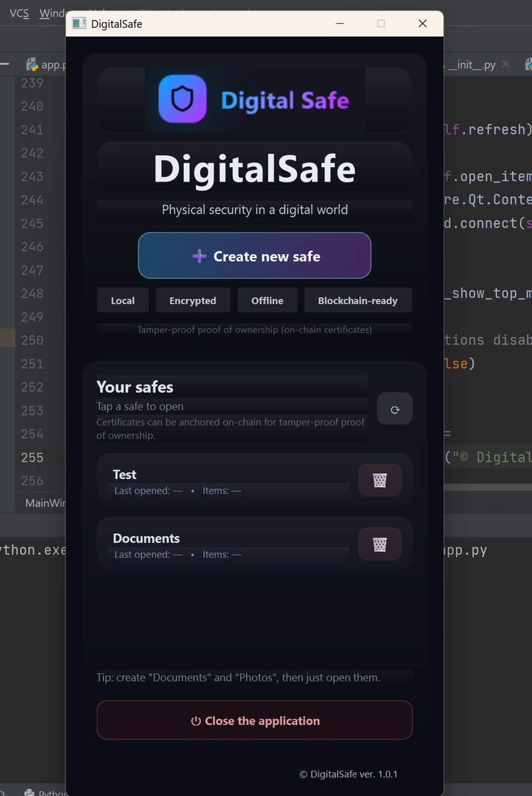Click the '.refresh)' code text in PyCharm
Image resolution: width=532 pixels, height=796 pixels.
[x=496, y=129]
